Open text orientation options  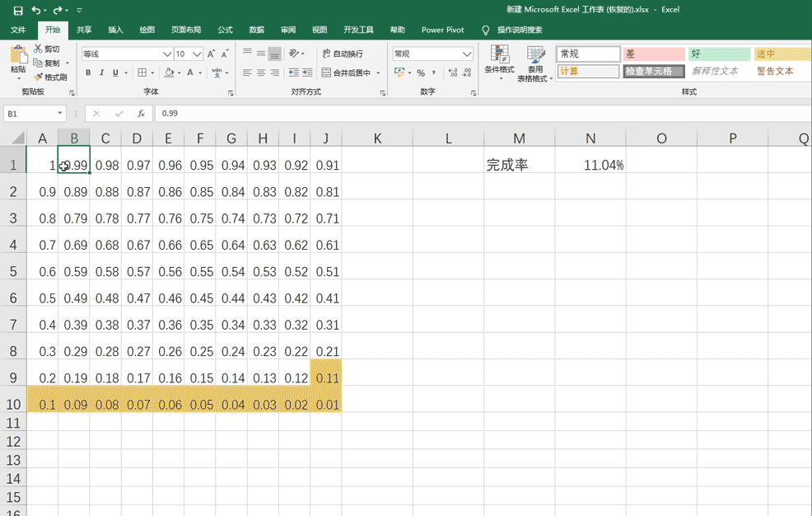(296, 54)
